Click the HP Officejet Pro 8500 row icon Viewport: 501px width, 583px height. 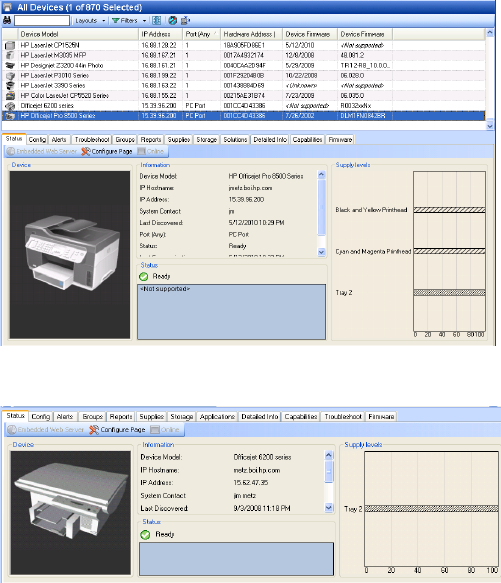10,116
